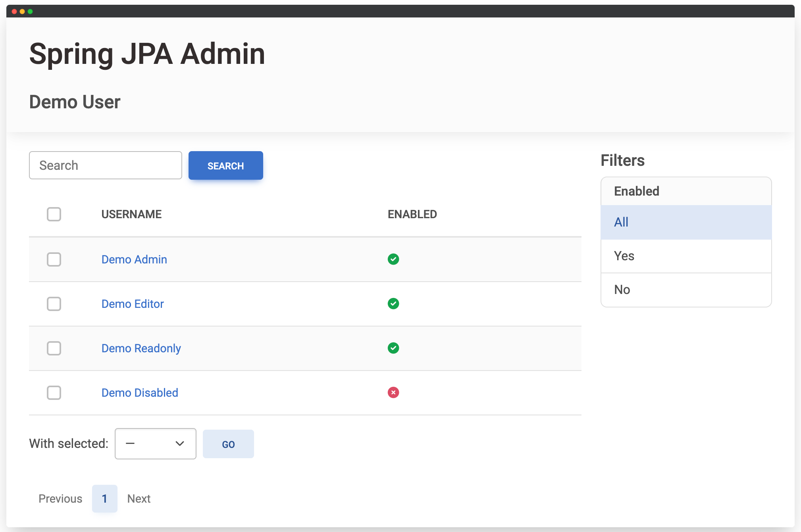801x532 pixels.
Task: Check the Demo Readonly row checkbox
Action: click(54, 348)
